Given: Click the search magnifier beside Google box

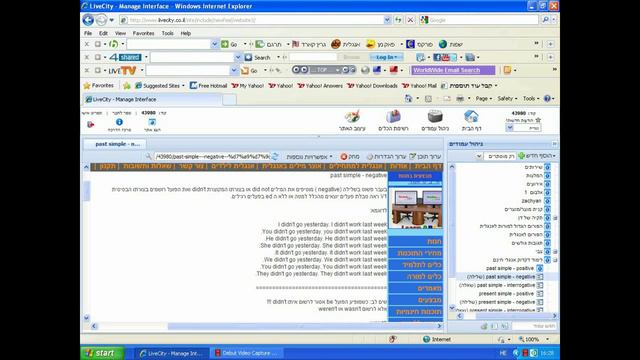Looking at the screenshot, I should 545,20.
